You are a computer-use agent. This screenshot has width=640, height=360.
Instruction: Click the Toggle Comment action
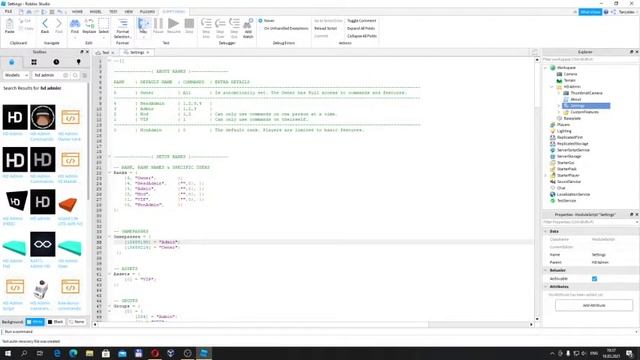[x=362, y=21]
